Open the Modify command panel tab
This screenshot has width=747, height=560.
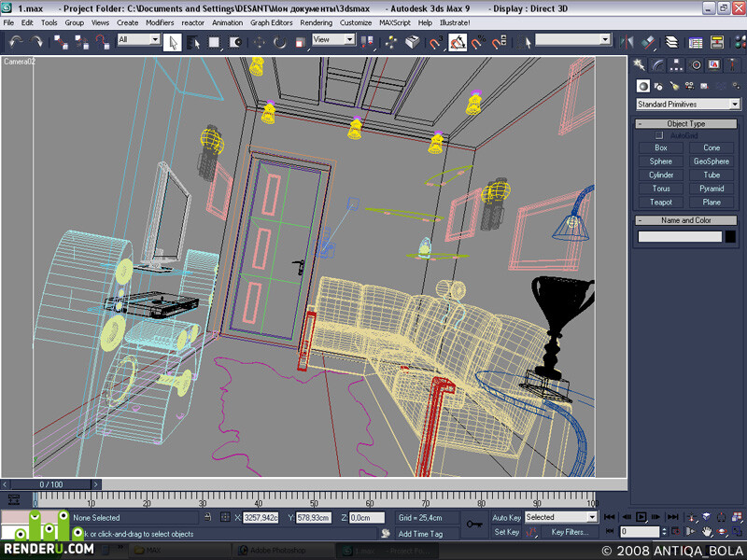point(658,65)
